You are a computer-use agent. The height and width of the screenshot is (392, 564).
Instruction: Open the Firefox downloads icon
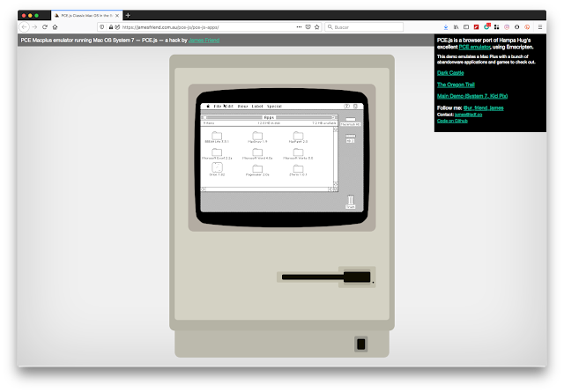(x=446, y=27)
